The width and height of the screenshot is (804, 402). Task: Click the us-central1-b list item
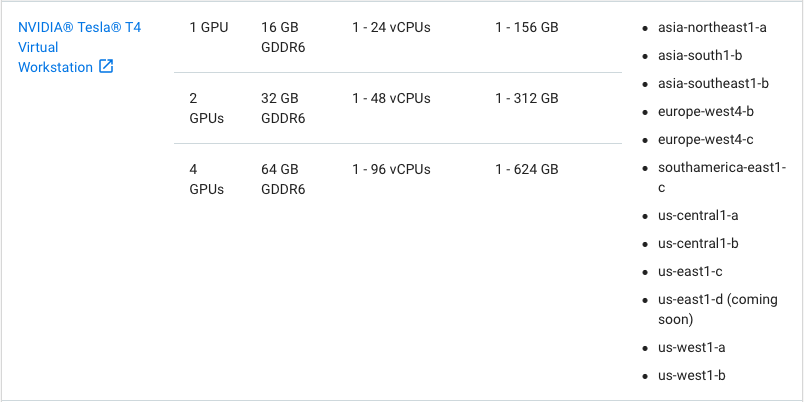(698, 243)
